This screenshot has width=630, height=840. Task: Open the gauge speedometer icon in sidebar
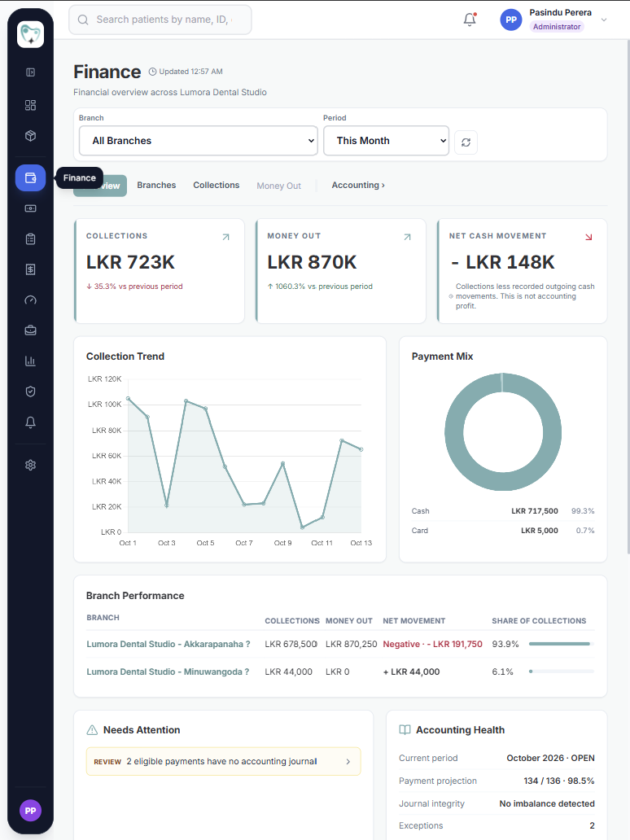[x=31, y=300]
